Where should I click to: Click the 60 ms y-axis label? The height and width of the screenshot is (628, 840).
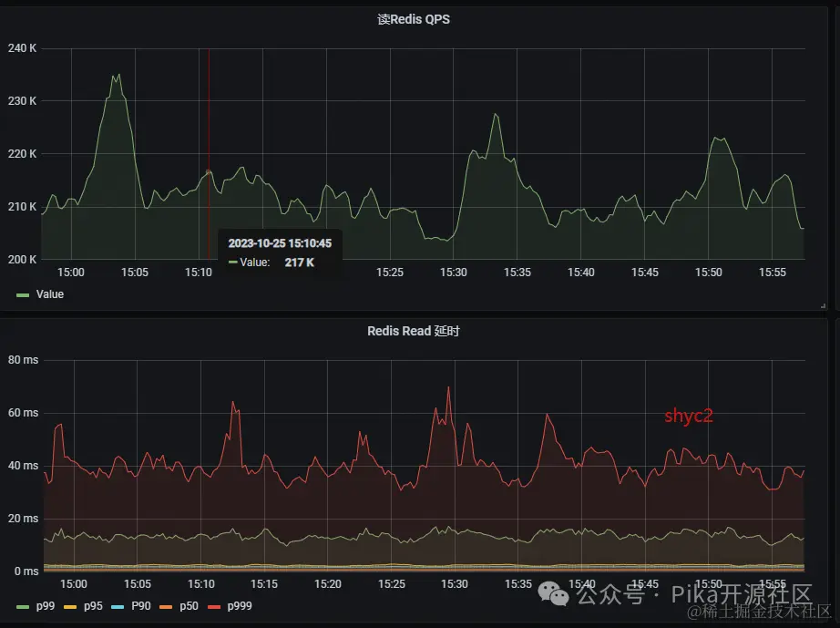tap(23, 413)
